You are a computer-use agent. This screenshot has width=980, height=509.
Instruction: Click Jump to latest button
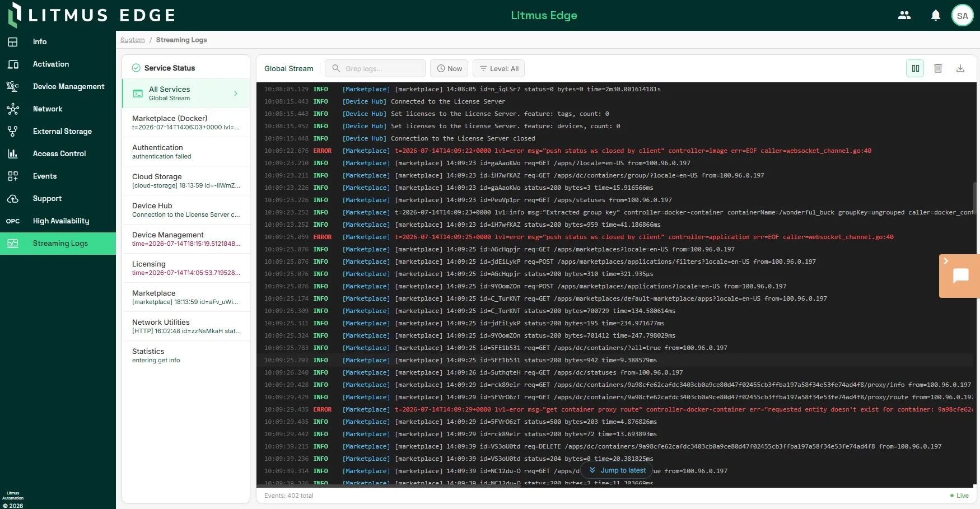617,470
